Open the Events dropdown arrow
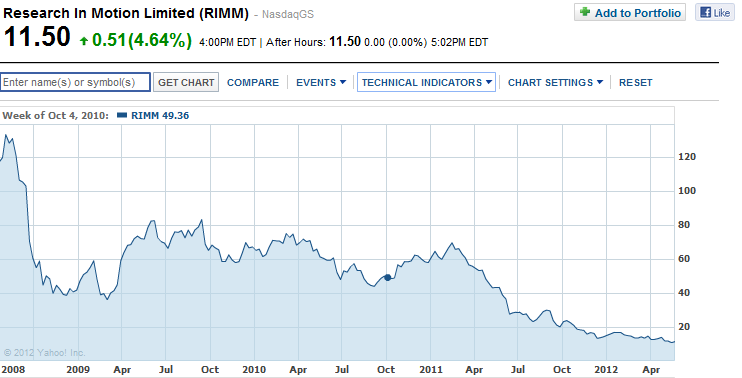This screenshot has width=742, height=378. (x=343, y=82)
